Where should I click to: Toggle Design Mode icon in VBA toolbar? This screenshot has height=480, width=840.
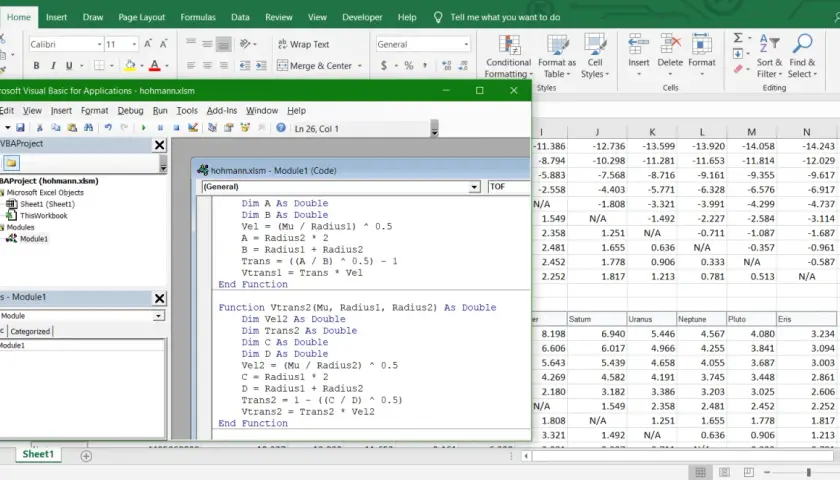193,128
